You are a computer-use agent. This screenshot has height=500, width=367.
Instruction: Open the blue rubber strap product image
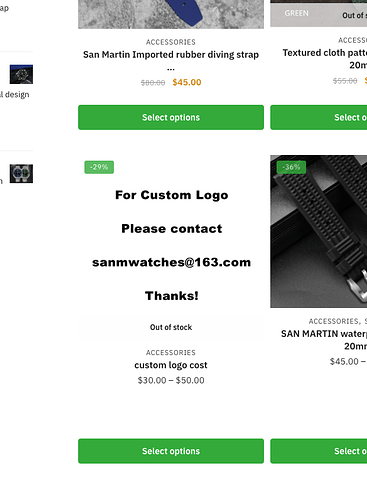point(171,14)
